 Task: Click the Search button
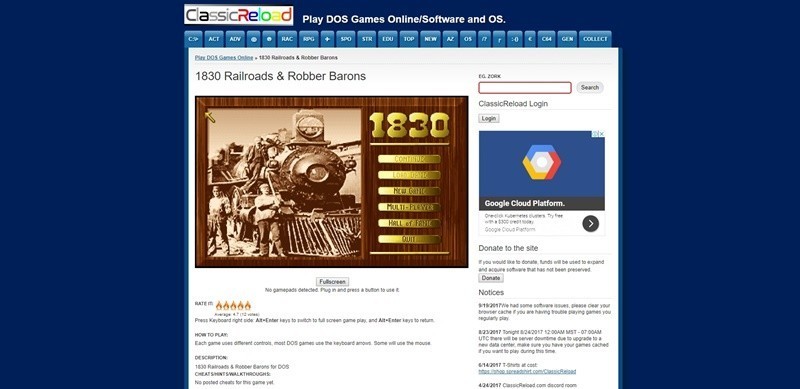click(590, 87)
